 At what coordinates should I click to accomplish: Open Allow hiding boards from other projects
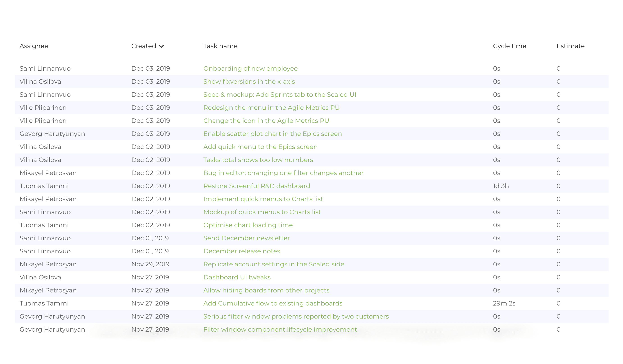coord(266,290)
